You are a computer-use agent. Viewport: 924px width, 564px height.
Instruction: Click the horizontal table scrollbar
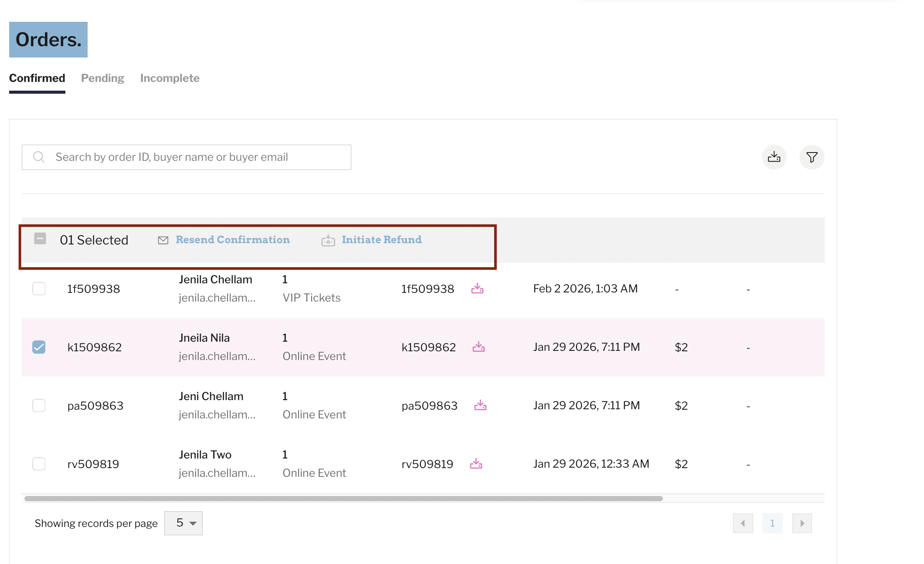[x=343, y=498]
